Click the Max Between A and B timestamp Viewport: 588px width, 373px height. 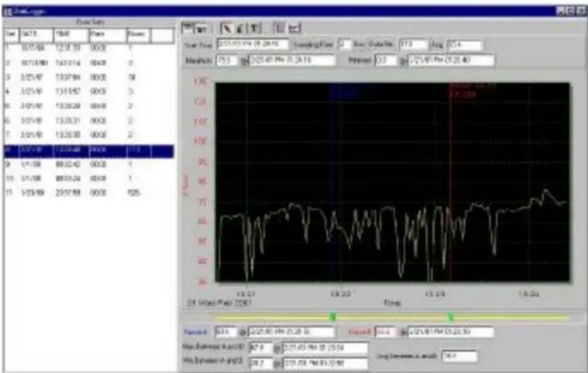(x=325, y=348)
